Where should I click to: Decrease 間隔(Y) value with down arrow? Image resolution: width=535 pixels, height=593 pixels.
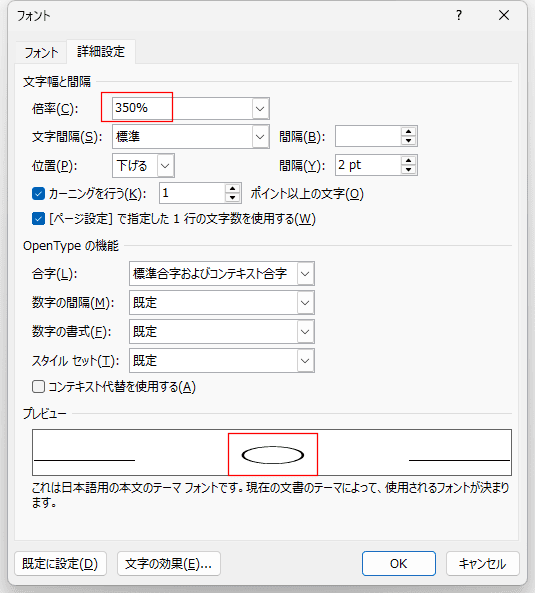click(408, 170)
